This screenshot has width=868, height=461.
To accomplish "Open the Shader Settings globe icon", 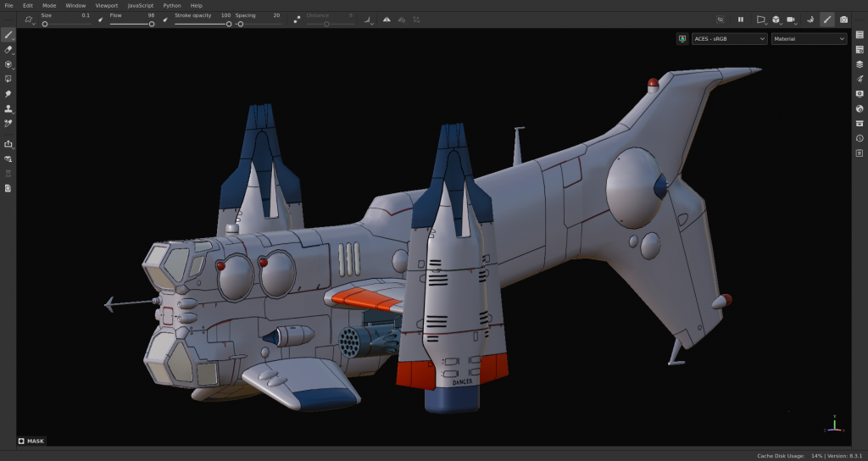I will point(860,109).
